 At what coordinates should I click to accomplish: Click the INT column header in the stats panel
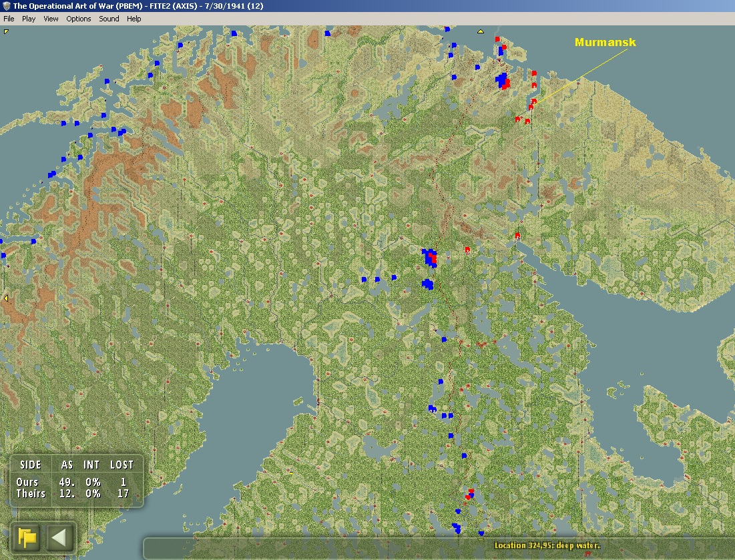click(x=91, y=465)
